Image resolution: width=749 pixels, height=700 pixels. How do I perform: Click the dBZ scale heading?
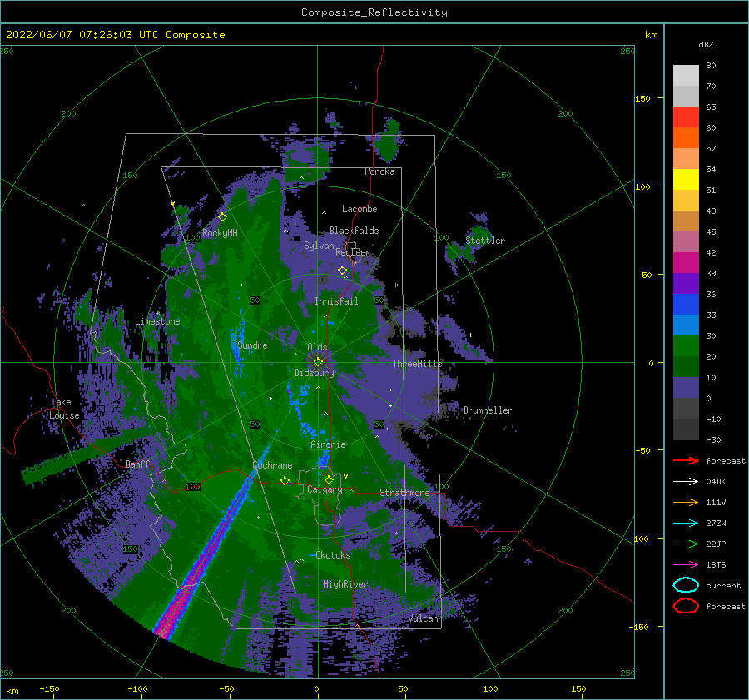[706, 44]
